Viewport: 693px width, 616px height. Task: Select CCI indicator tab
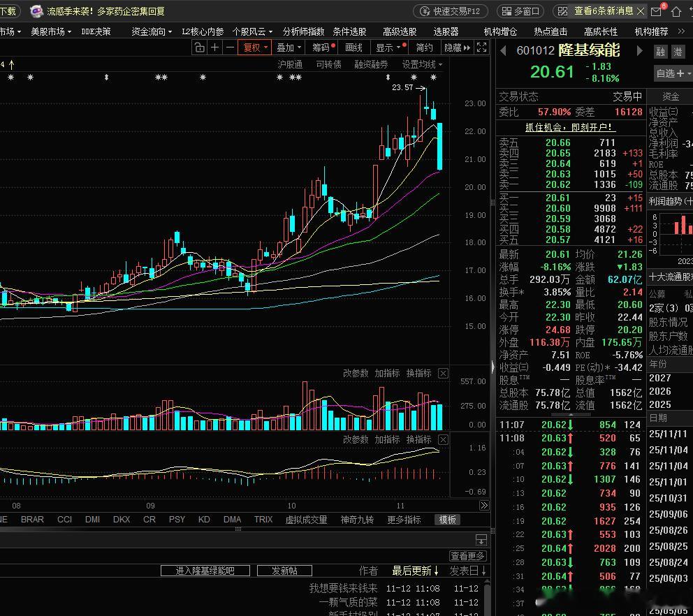click(64, 519)
